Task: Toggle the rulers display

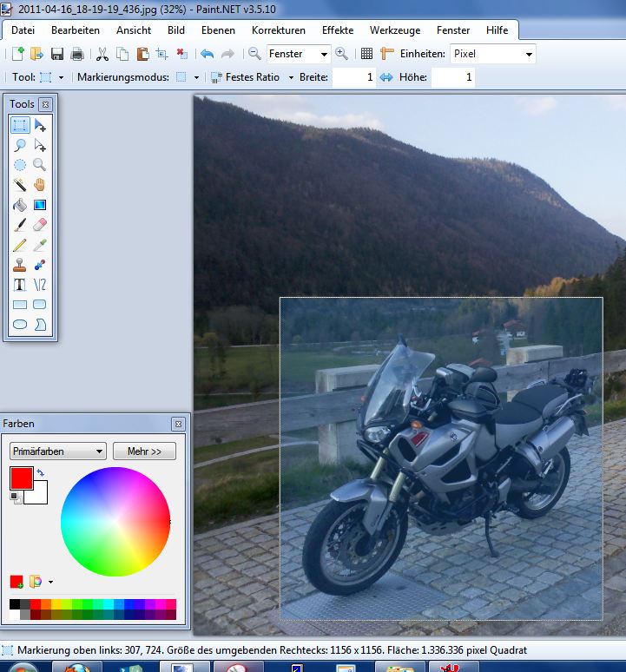Action: 387,54
